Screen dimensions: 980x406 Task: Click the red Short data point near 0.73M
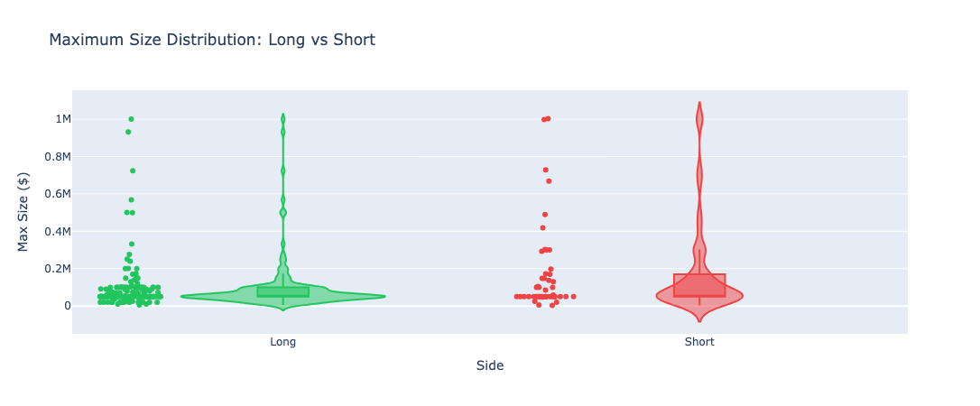click(x=546, y=170)
